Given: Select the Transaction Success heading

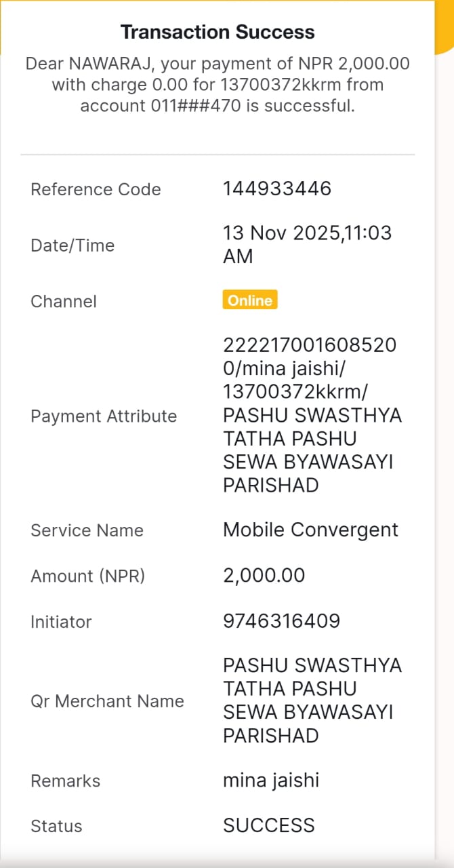Looking at the screenshot, I should 218,32.
